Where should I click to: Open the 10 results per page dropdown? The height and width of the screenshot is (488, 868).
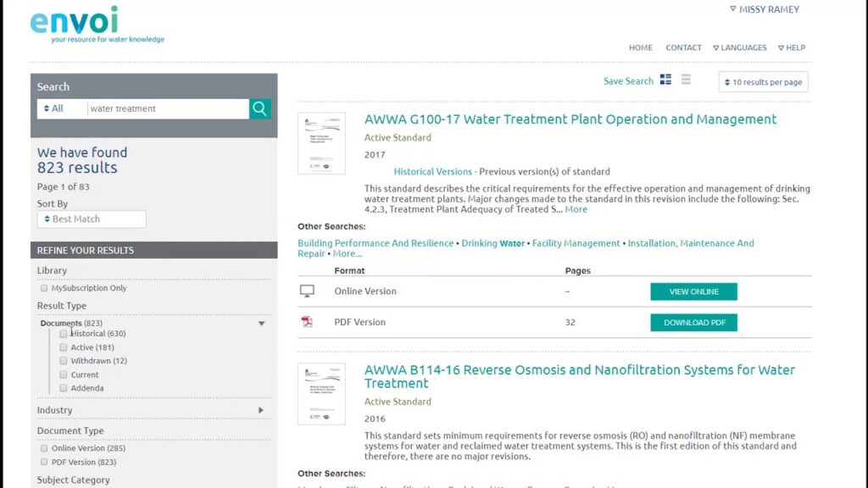coord(763,82)
